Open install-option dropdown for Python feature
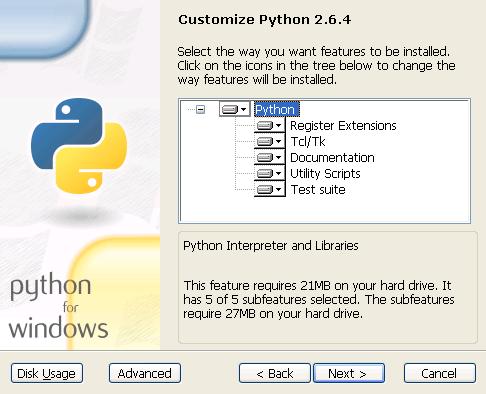Image resolution: width=486 pixels, height=394 pixels. [234, 109]
